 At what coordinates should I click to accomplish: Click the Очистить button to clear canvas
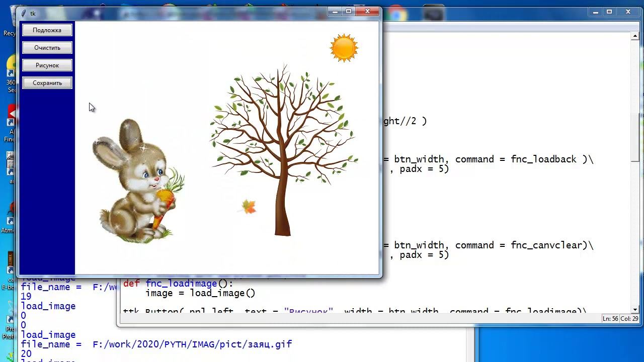coord(47,48)
